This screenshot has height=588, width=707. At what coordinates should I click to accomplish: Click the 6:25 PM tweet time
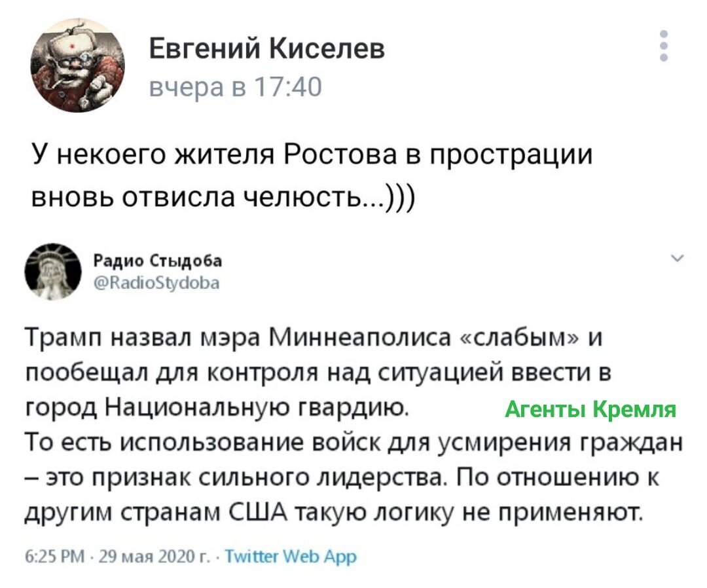tap(54, 557)
